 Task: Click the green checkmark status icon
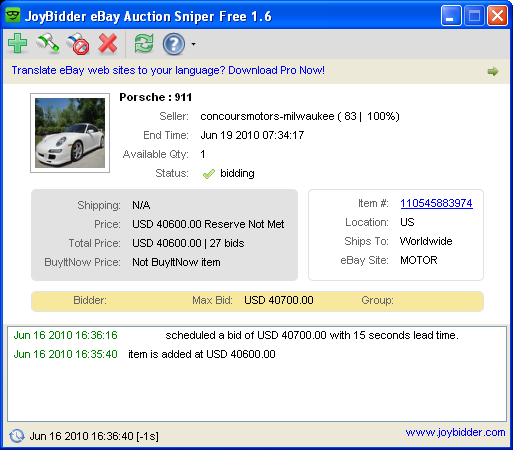tap(209, 174)
